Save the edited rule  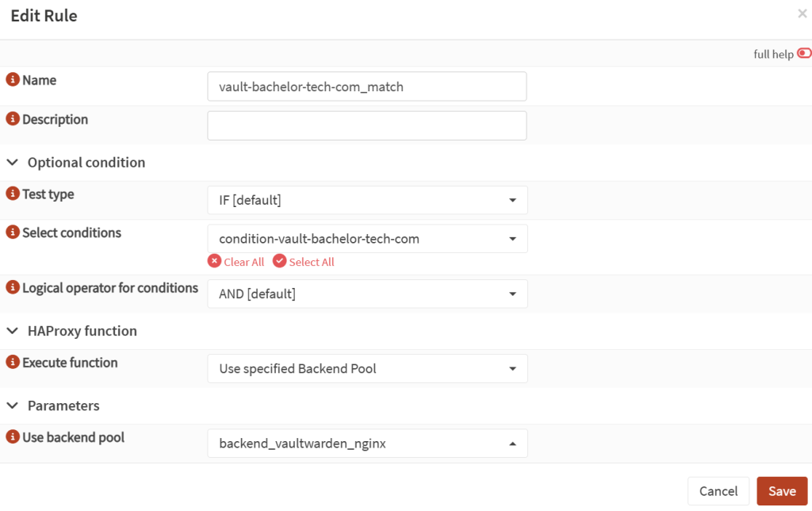[782, 490]
